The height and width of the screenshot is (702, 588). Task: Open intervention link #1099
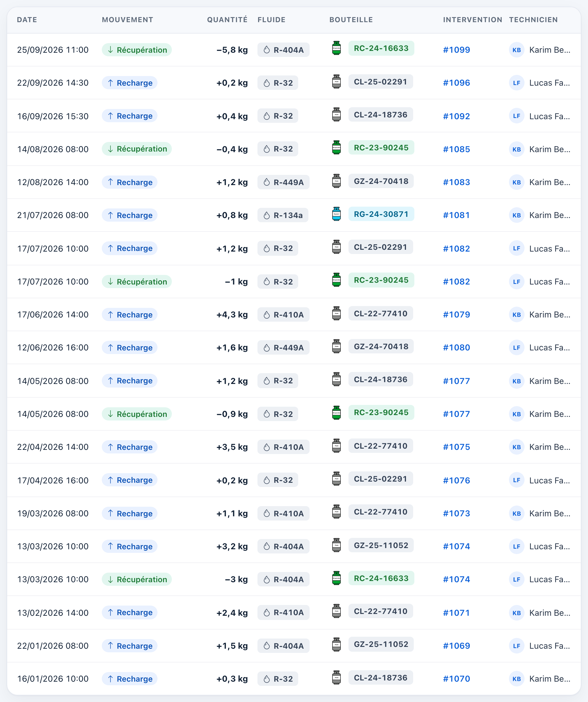click(x=456, y=50)
